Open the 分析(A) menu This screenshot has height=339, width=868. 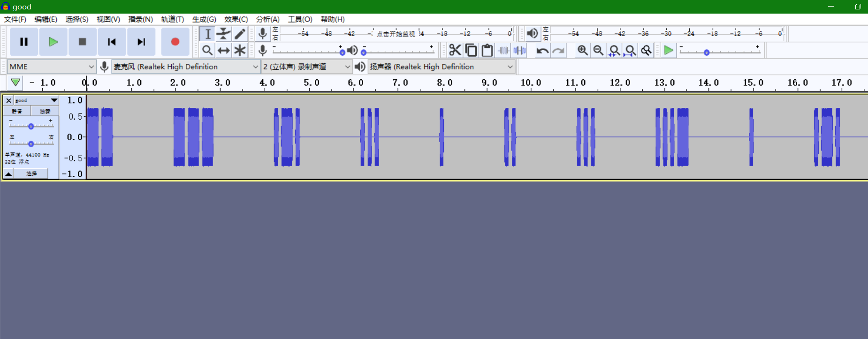click(268, 19)
